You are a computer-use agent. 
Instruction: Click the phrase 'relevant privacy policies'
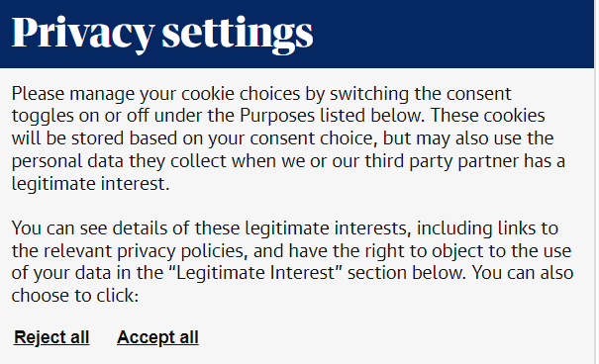(144, 251)
